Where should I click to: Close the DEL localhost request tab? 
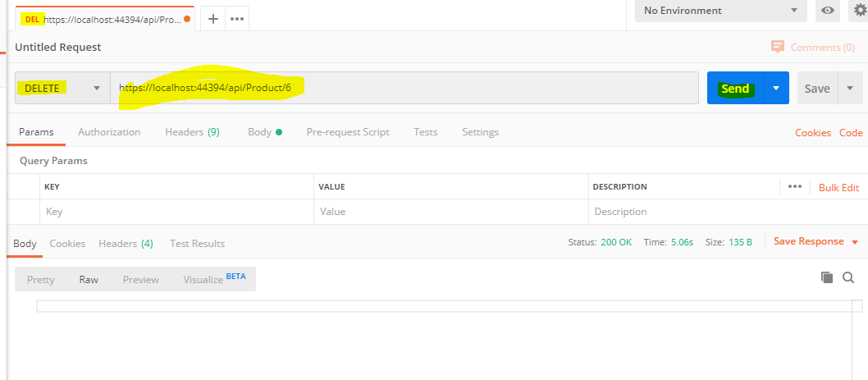(x=186, y=19)
